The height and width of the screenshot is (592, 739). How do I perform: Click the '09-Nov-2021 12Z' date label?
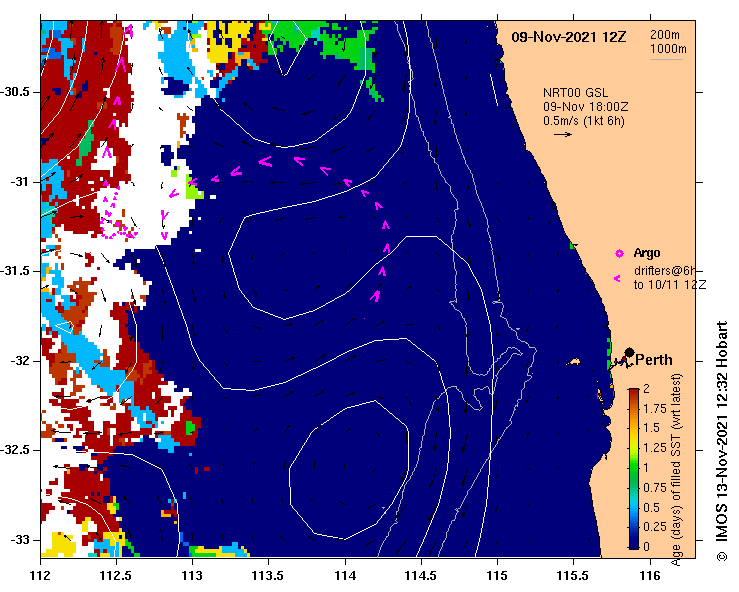(568, 37)
